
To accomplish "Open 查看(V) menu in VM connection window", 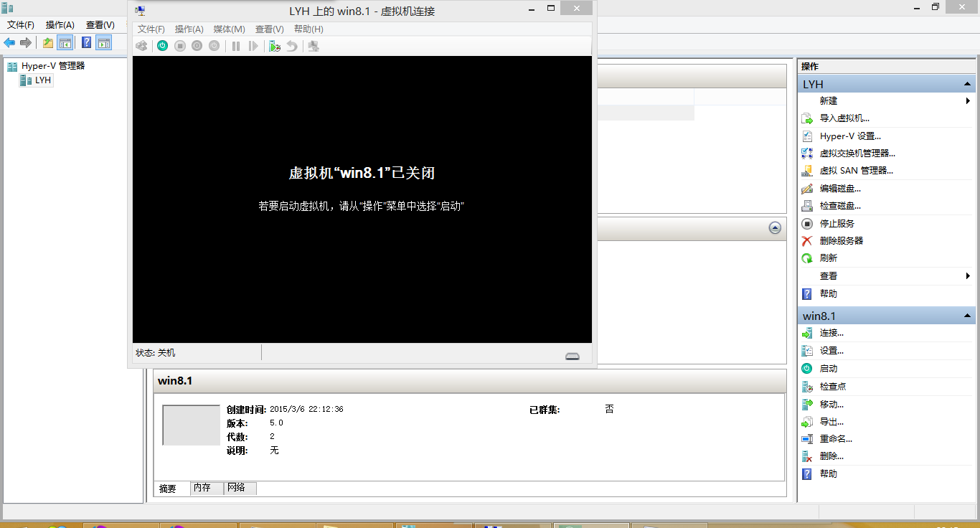I will (x=270, y=29).
